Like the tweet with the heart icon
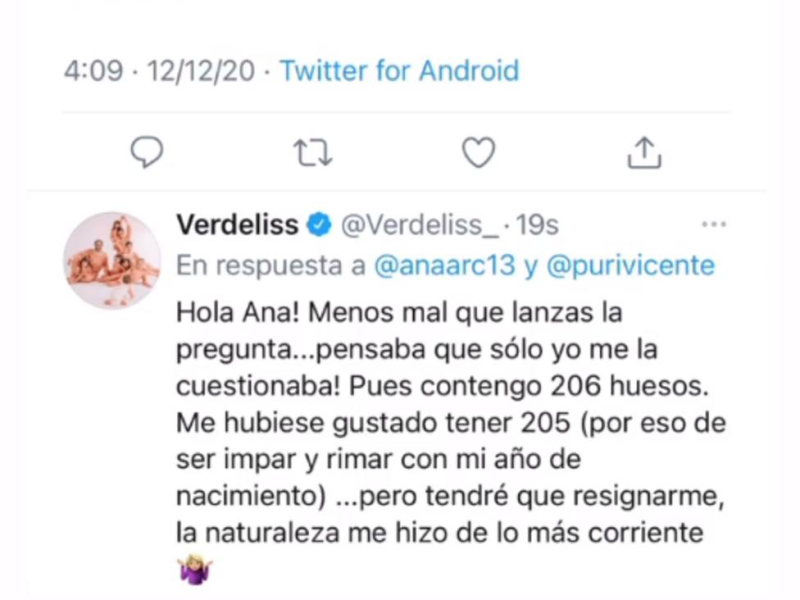Viewport: 800px width, 600px height. 478,153
